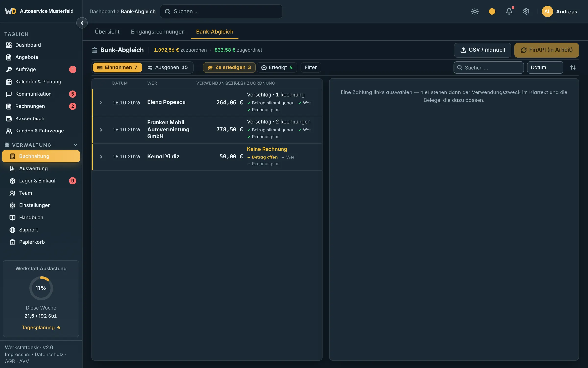
Task: Open Auswertung in sidebar
Action: point(41,169)
